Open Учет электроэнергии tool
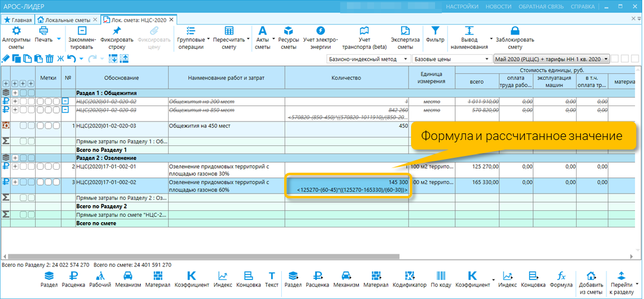This screenshot has height=299, width=644. (321, 38)
